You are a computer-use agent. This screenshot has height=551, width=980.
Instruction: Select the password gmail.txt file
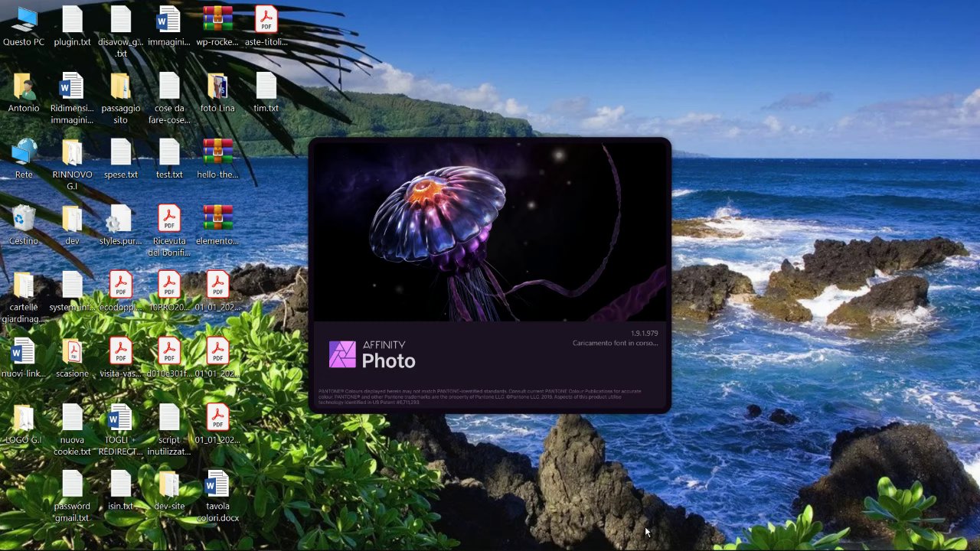(x=72, y=497)
